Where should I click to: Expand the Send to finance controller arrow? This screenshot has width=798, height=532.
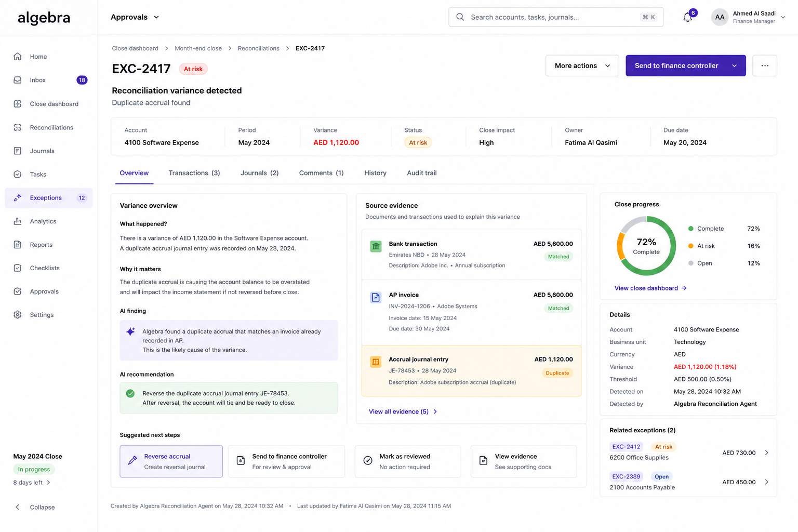click(x=735, y=65)
